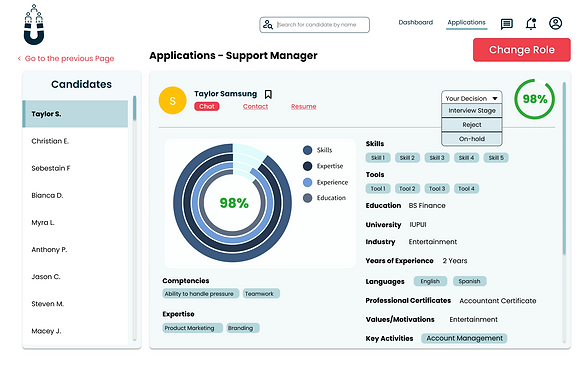Click the Product Marketing expertise tag

(x=192, y=328)
